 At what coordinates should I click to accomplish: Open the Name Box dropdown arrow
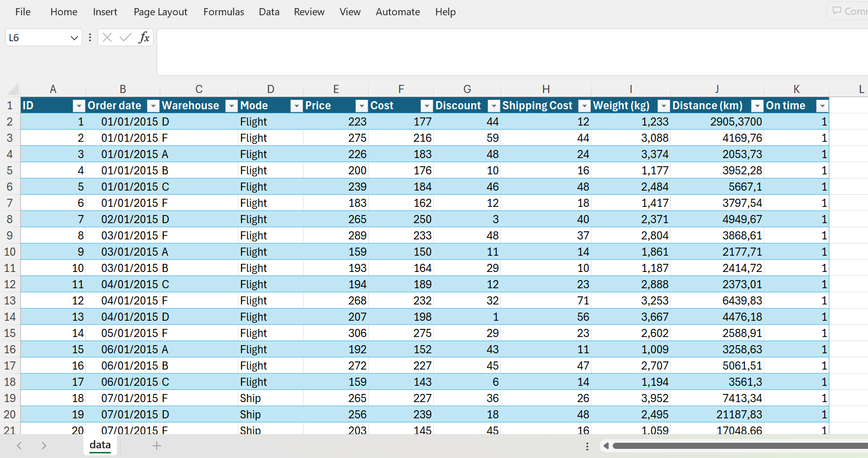pos(74,38)
